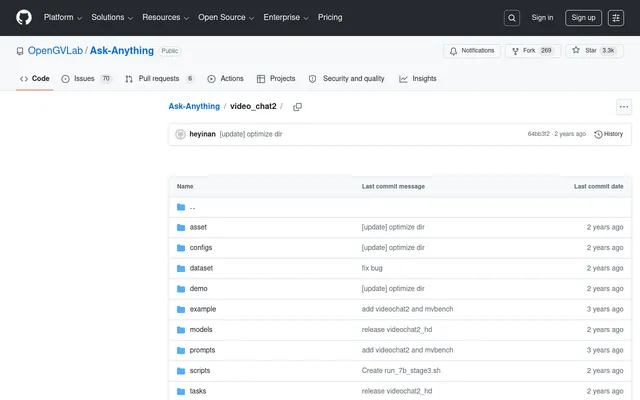The height and width of the screenshot is (400, 640).
Task: Expand the Platform menu
Action: click(63, 18)
